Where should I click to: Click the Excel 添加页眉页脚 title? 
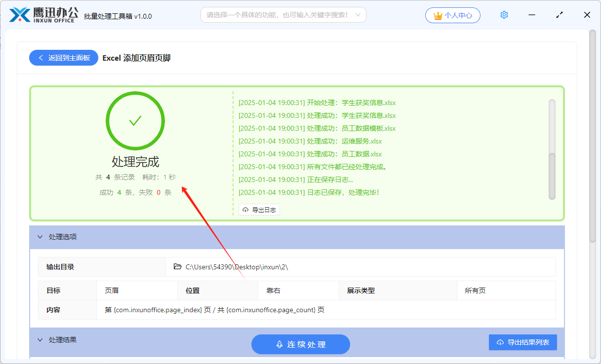tap(136, 58)
